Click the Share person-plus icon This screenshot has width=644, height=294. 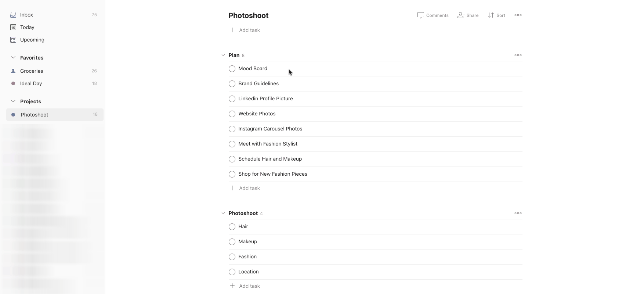tap(461, 15)
